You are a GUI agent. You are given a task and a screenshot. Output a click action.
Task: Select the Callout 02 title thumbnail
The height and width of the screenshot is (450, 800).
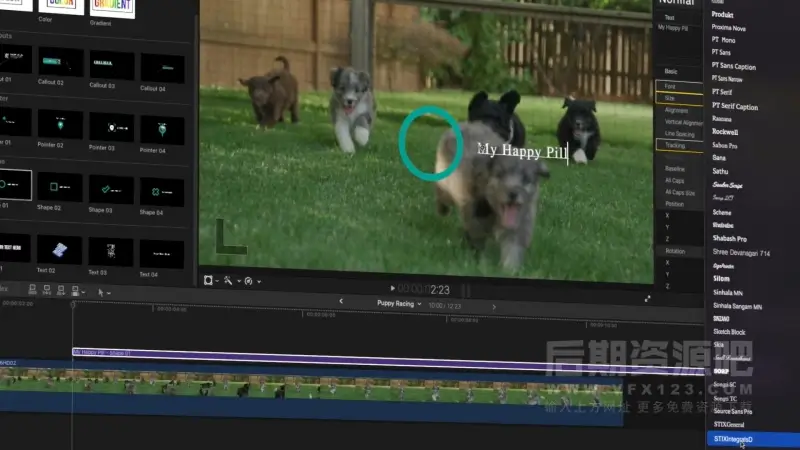coord(60,62)
